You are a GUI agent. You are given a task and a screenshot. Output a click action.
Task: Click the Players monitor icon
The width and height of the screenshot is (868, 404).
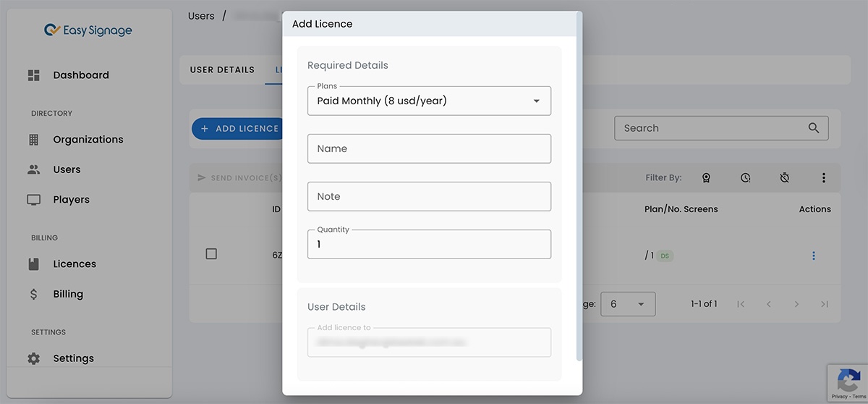33,200
